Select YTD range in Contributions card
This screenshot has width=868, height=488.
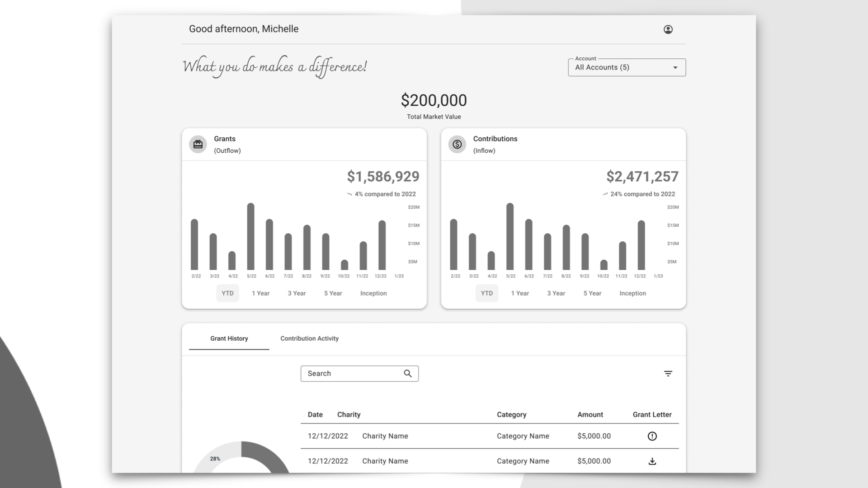[487, 293]
